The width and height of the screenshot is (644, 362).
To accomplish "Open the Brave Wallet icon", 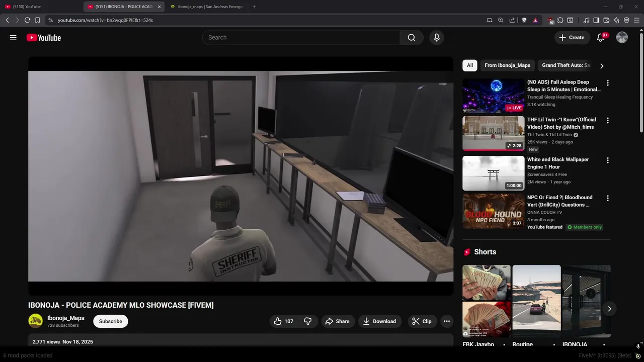I will [x=606, y=20].
